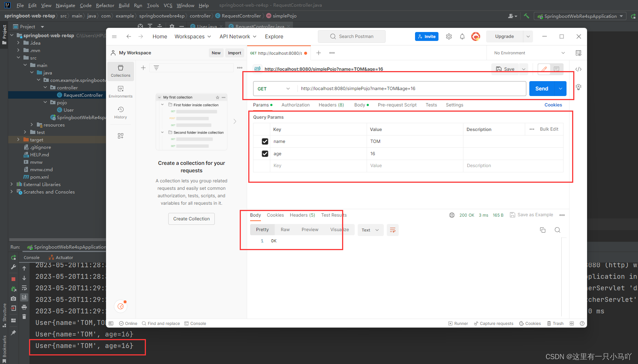Open the environment quick look icon
The width and height of the screenshot is (638, 364).
[578, 53]
